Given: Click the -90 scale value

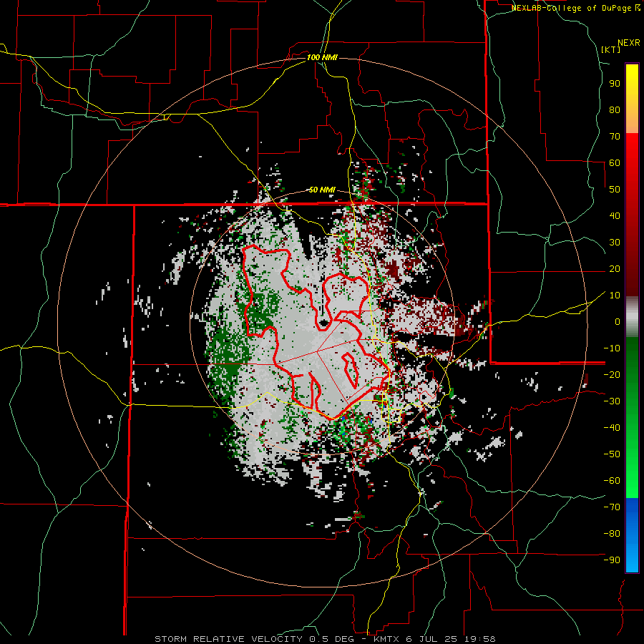Looking at the screenshot, I should 612,560.
